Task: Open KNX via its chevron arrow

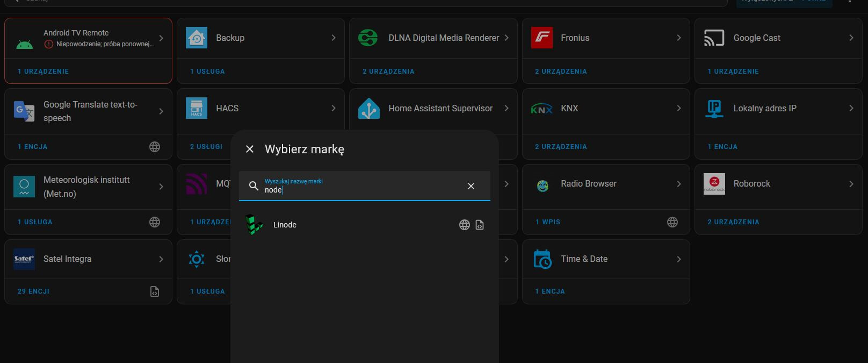Action: pyautogui.click(x=679, y=108)
